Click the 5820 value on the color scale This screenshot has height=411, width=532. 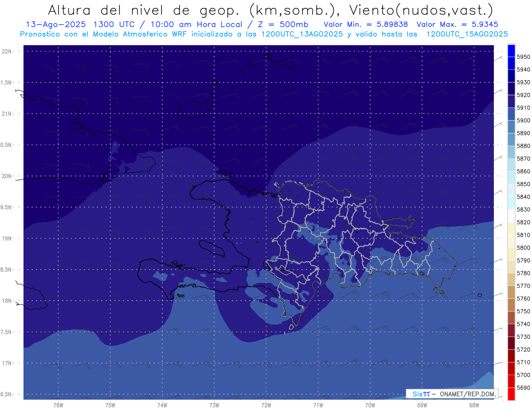pos(523,222)
